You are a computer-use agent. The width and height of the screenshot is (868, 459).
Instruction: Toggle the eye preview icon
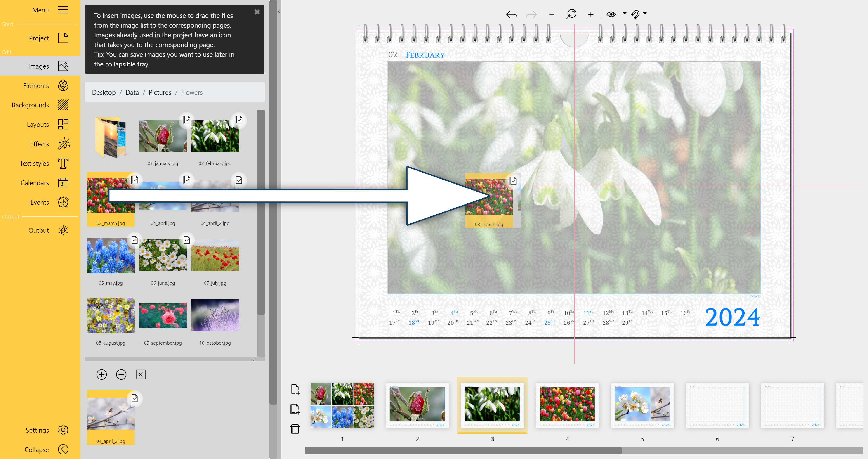pos(611,14)
